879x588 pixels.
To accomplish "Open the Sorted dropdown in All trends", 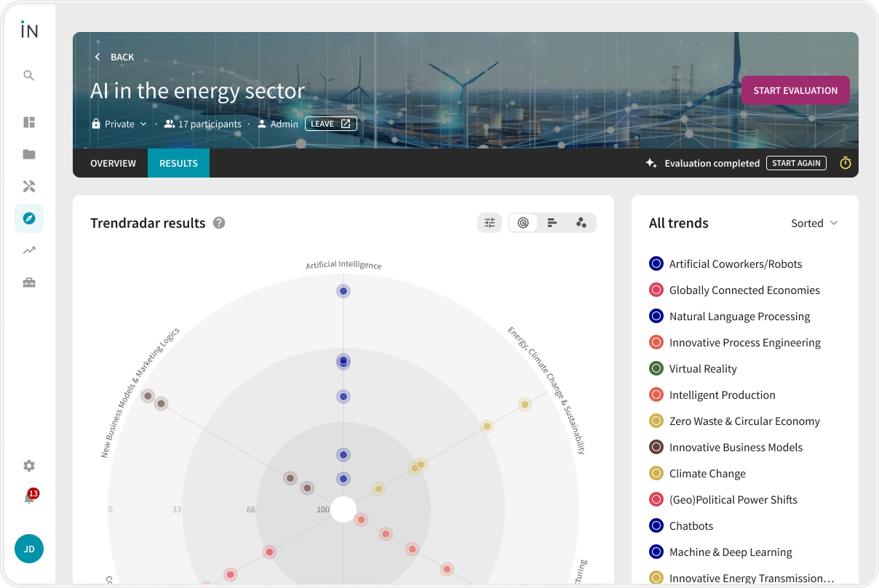I will tap(815, 223).
